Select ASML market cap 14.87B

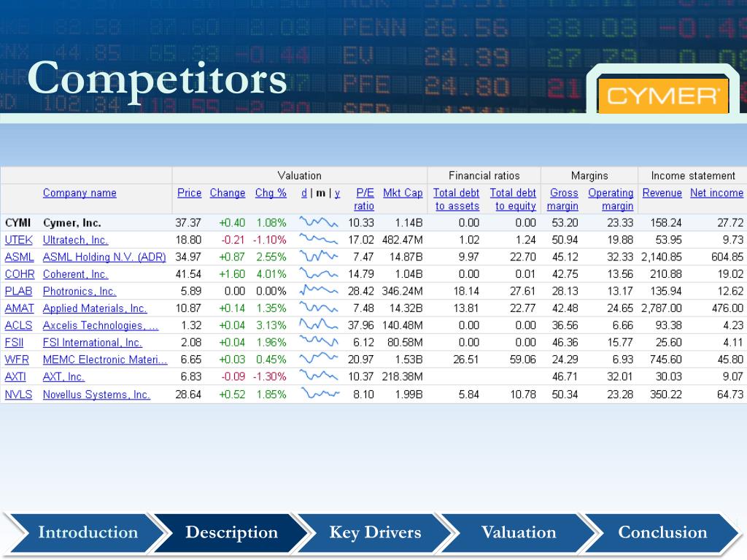click(x=406, y=257)
